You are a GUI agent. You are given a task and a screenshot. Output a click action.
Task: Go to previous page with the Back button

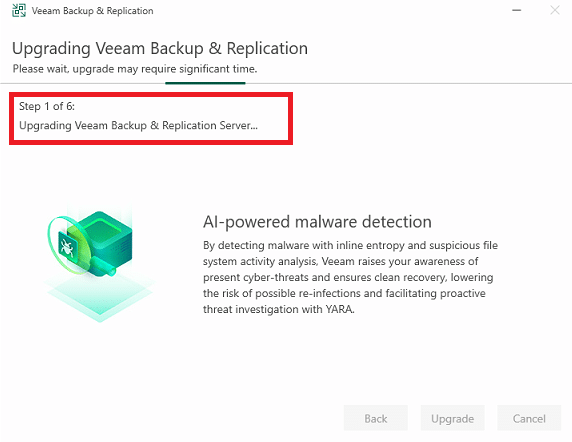coord(376,418)
